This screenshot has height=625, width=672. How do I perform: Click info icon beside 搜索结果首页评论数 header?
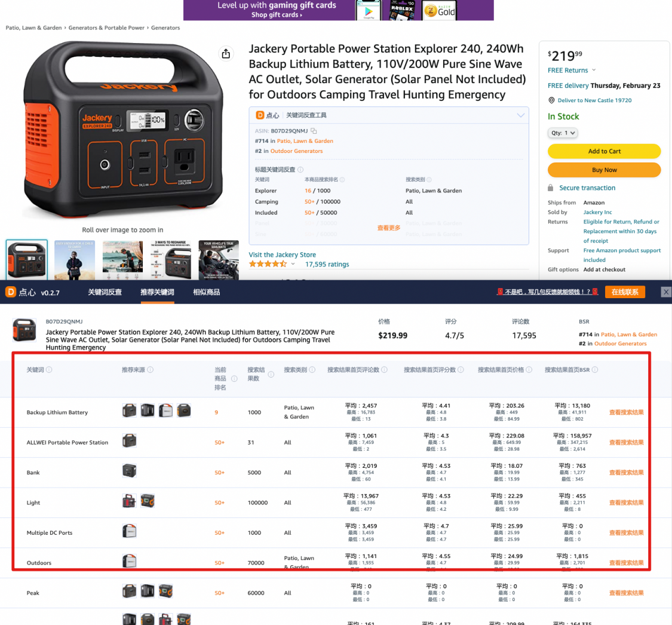point(384,369)
